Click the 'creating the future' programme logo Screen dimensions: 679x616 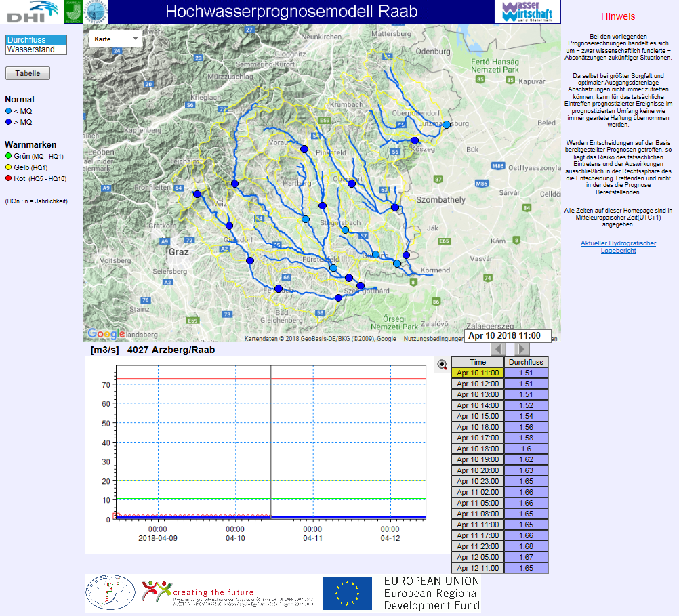[x=227, y=592]
